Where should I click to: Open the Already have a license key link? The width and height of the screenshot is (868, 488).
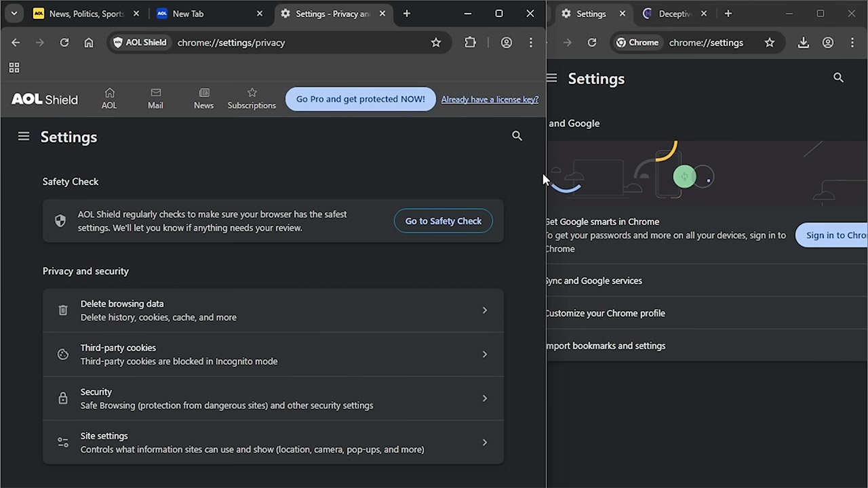click(490, 99)
